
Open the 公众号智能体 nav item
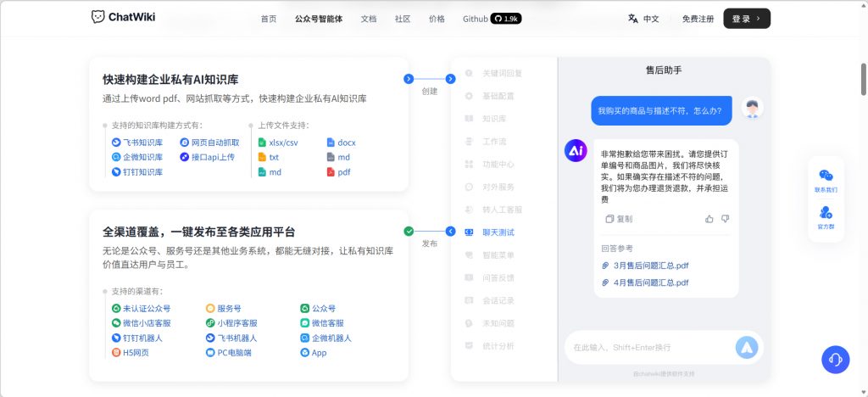(x=319, y=19)
